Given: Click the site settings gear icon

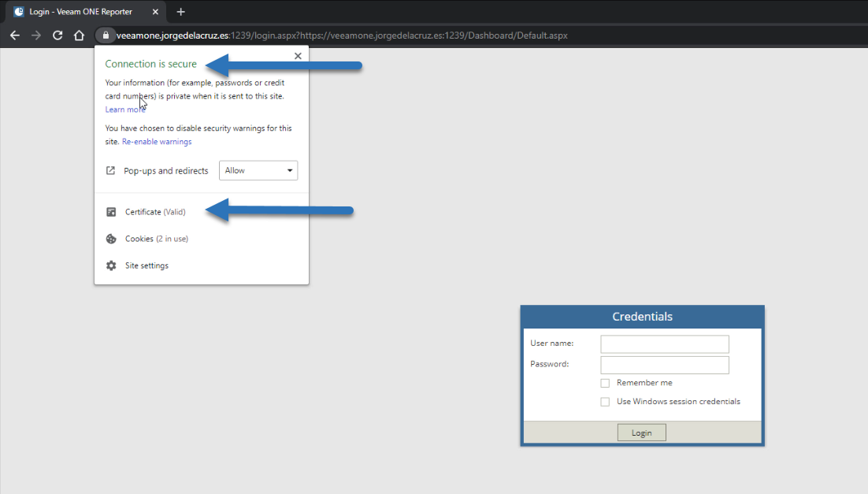Looking at the screenshot, I should [111, 266].
